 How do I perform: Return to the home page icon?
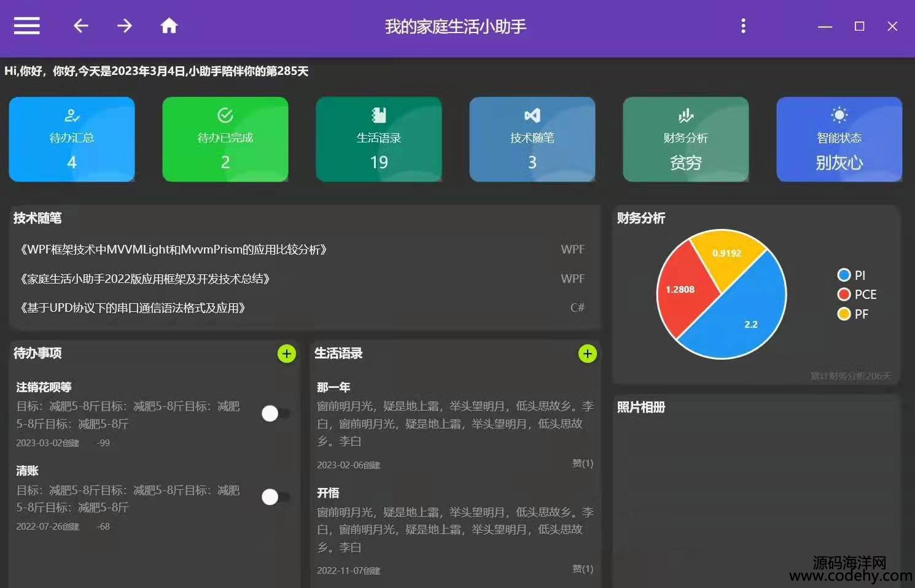point(169,26)
